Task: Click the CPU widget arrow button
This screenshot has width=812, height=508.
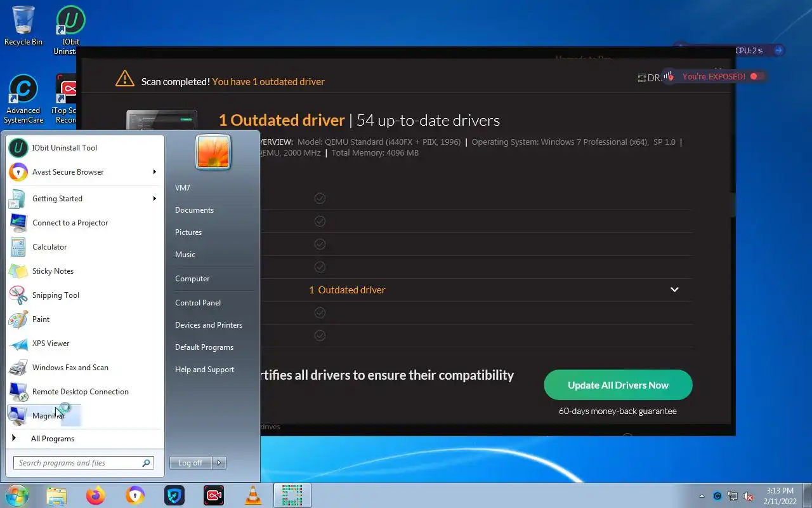Action: tap(779, 50)
